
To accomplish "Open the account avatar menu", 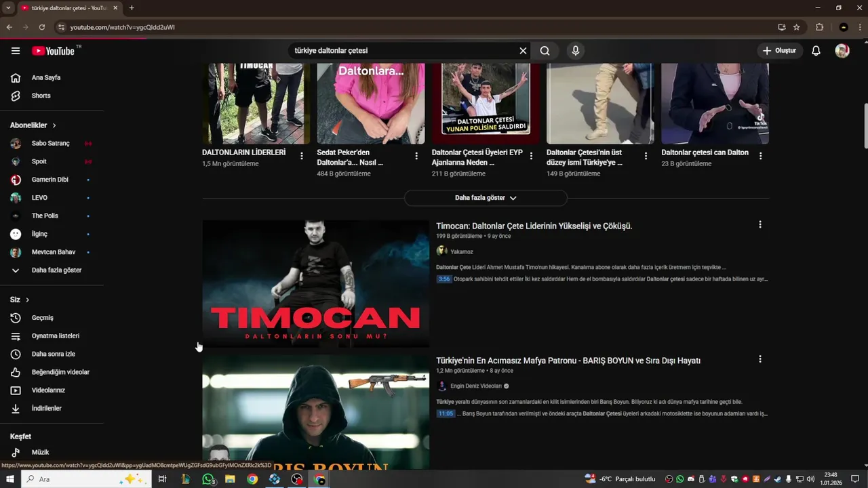I will 842,51.
